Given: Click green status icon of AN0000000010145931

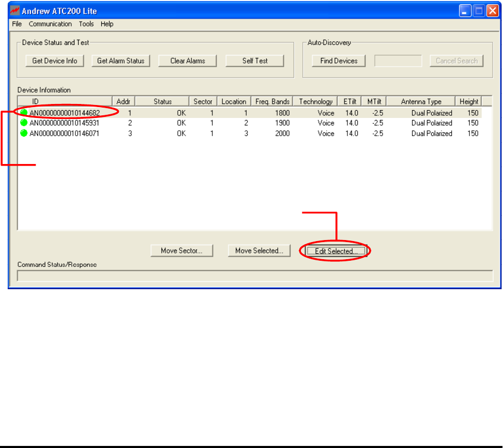Looking at the screenshot, I should [24, 123].
